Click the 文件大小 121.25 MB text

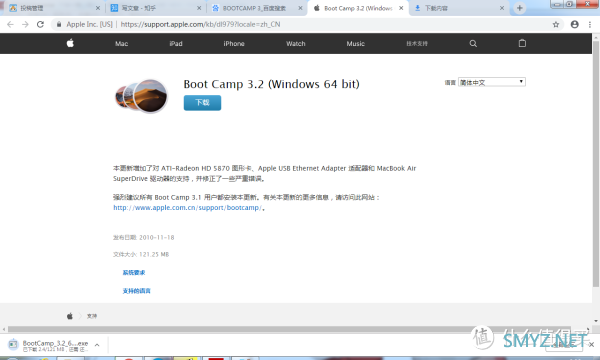point(141,254)
